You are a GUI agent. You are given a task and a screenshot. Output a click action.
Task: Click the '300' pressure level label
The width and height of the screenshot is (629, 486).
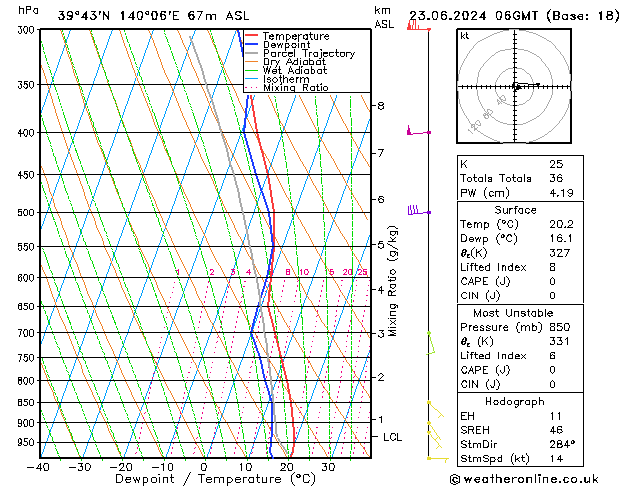click(x=28, y=30)
